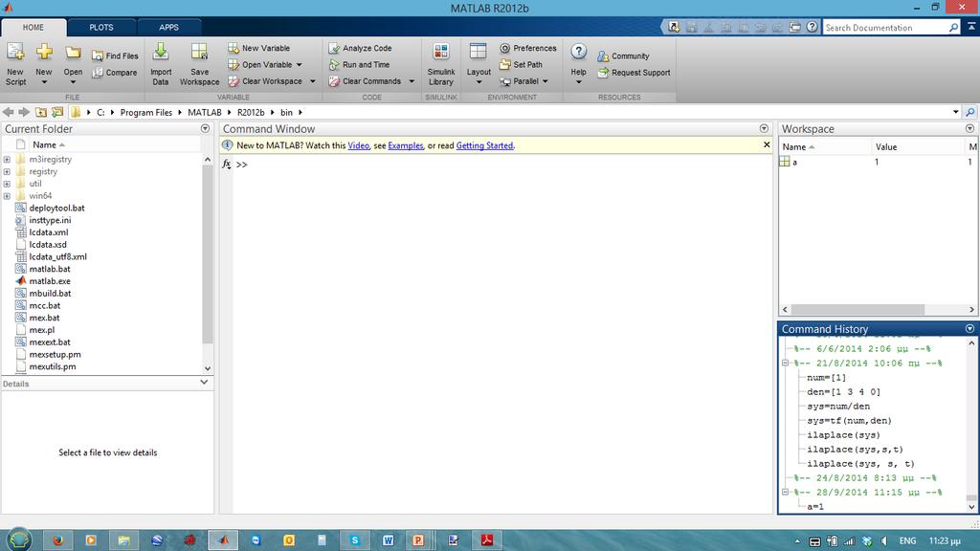Click the Browse for folder icon
Screen dimensions: 980x551
57,113
